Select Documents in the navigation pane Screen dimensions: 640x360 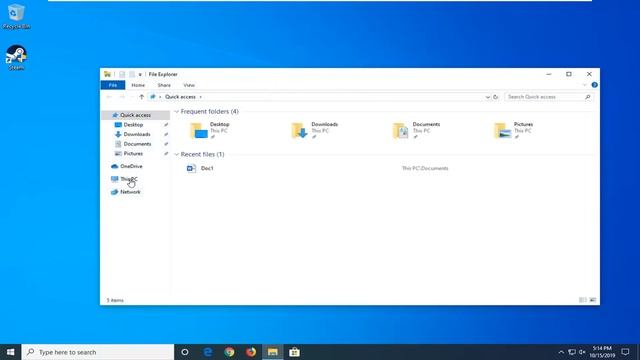(x=137, y=144)
